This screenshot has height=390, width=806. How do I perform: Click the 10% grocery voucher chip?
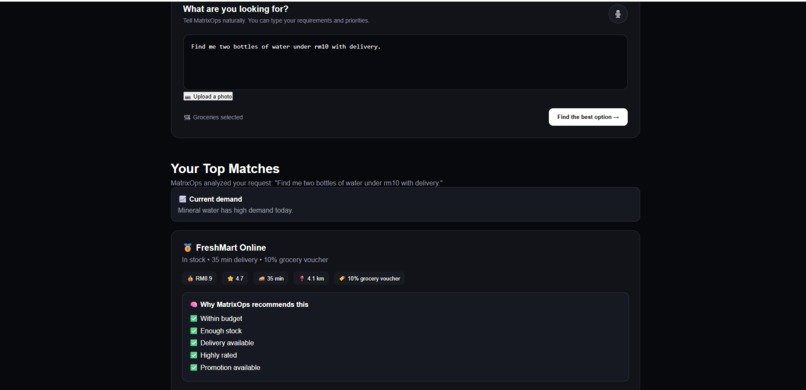coord(370,278)
